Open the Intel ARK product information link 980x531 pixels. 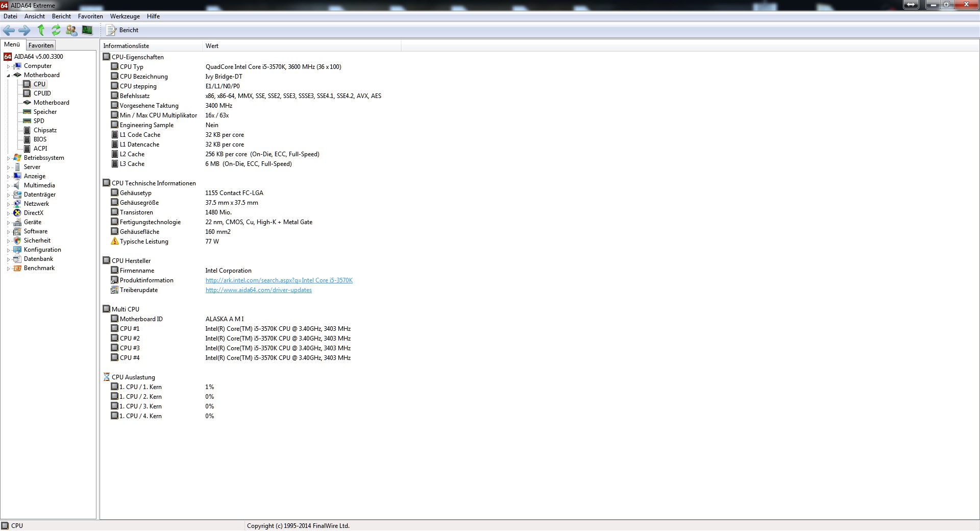coord(279,280)
